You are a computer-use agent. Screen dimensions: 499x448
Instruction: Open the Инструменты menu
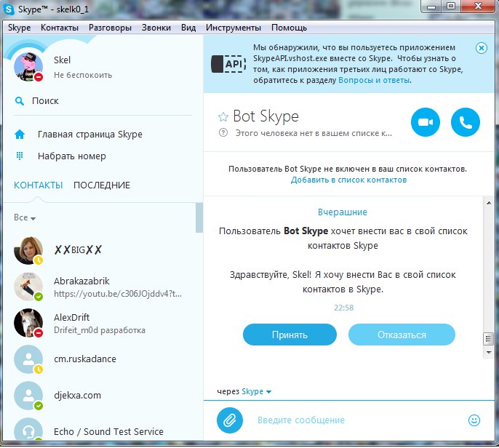tap(233, 28)
